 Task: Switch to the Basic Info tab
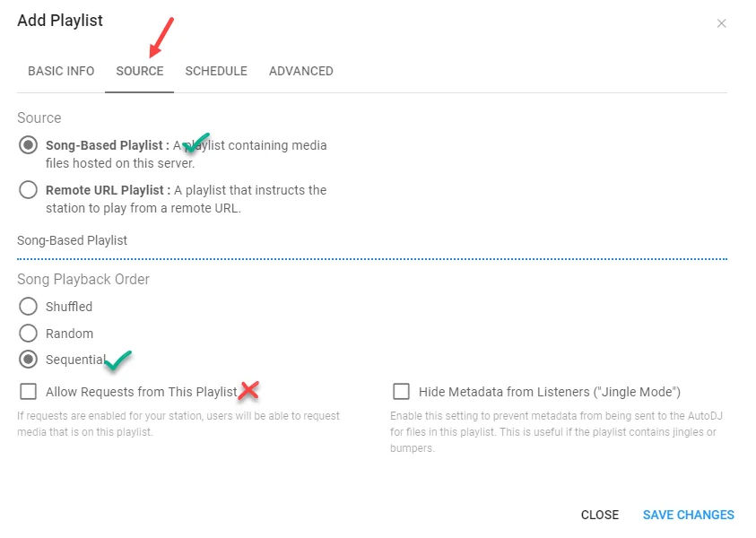(61, 71)
